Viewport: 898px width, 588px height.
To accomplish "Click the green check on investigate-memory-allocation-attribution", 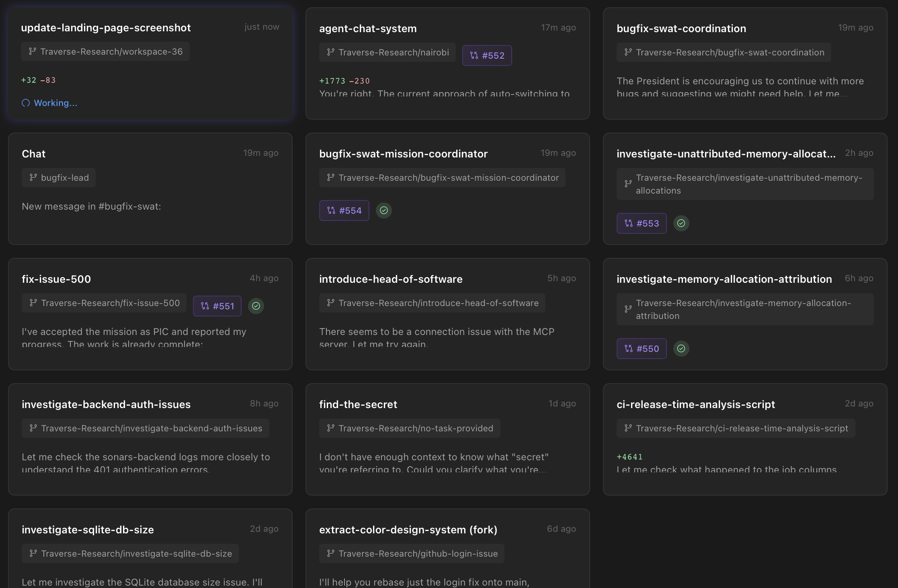I will tap(681, 349).
